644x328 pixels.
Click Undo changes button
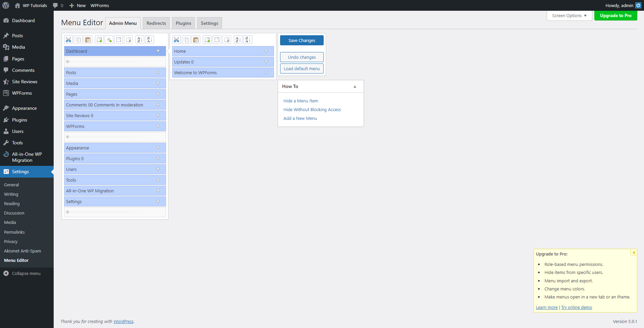[302, 57]
